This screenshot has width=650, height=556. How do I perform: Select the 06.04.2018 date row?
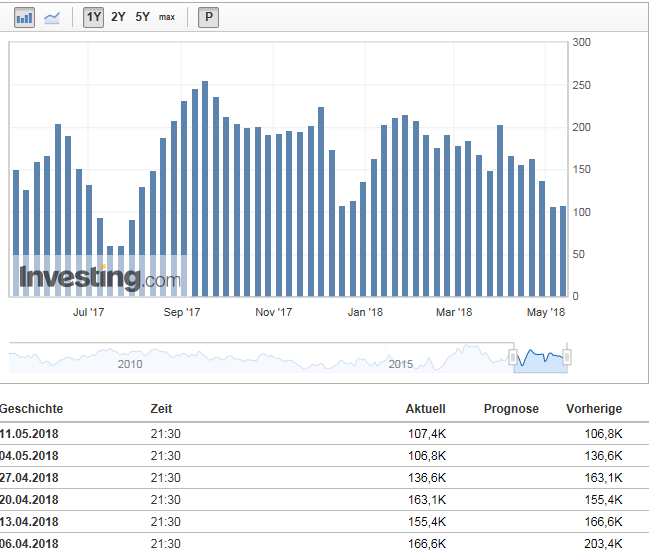tap(324, 544)
